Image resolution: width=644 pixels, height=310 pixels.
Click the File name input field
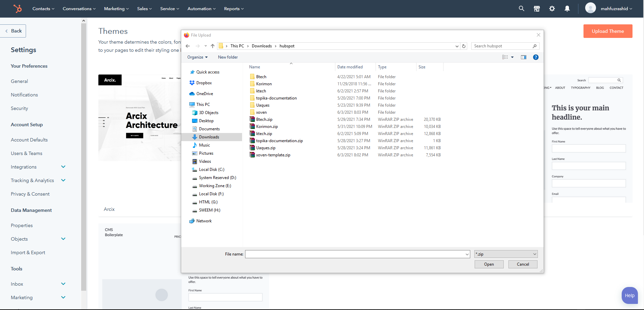[x=355, y=254]
